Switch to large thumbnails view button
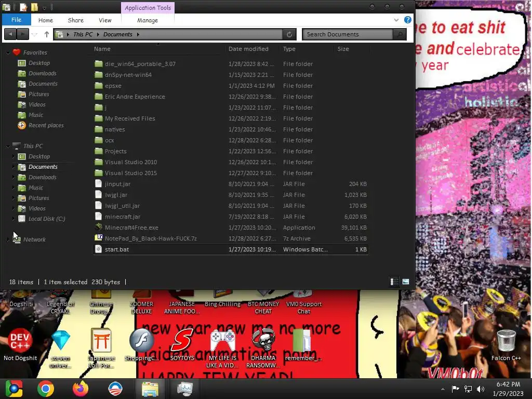 pos(405,282)
